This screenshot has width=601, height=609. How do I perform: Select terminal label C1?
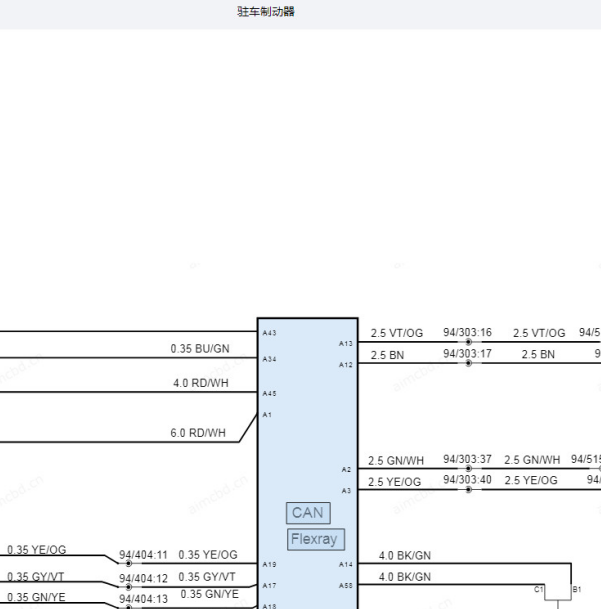click(538, 589)
